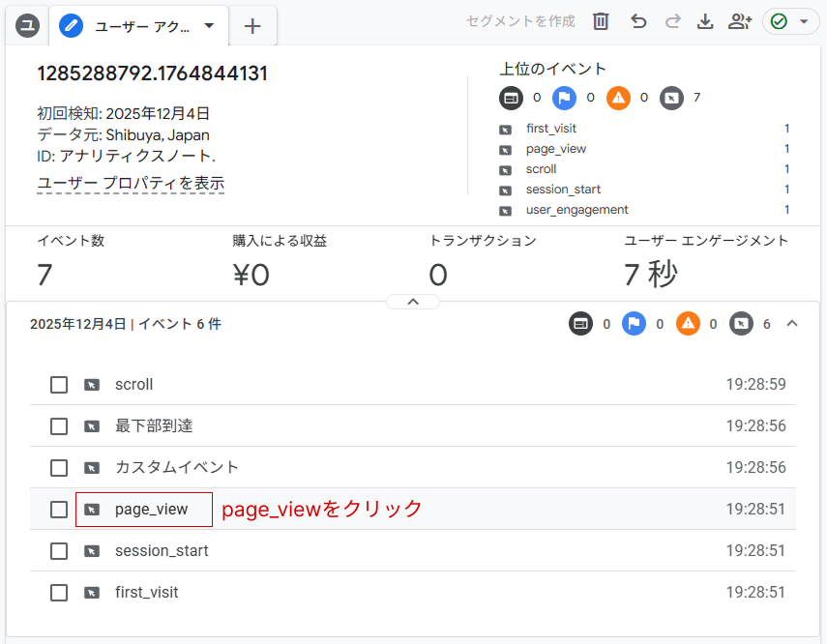
Task: Click the blue flag icon in top events
Action: 564,98
